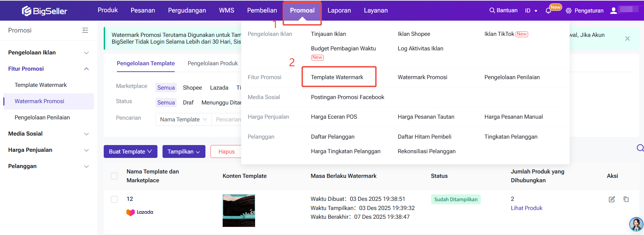Screen dimensions: 644x235
Task: Copy template 12 with duplicate icon
Action: [626, 199]
